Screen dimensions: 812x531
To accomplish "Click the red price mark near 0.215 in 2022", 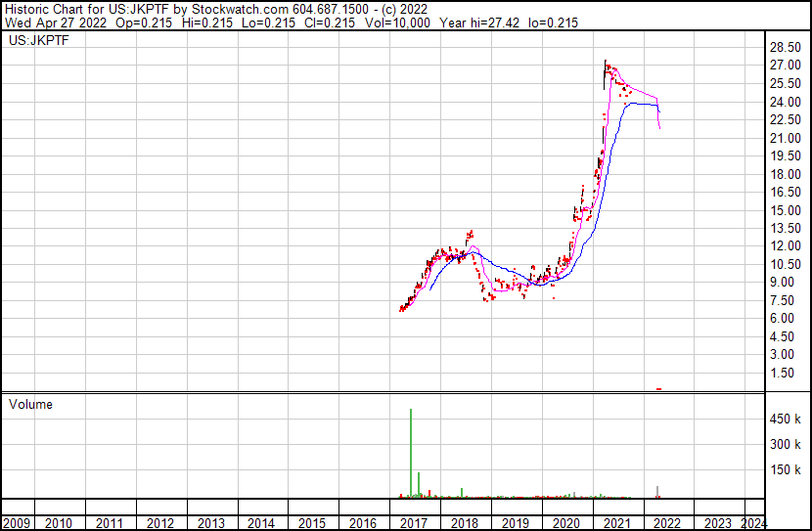I will [658, 388].
